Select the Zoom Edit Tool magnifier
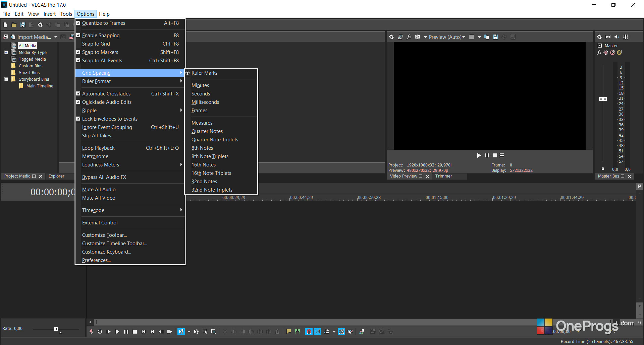Image resolution: width=644 pixels, height=345 pixels. point(214,332)
